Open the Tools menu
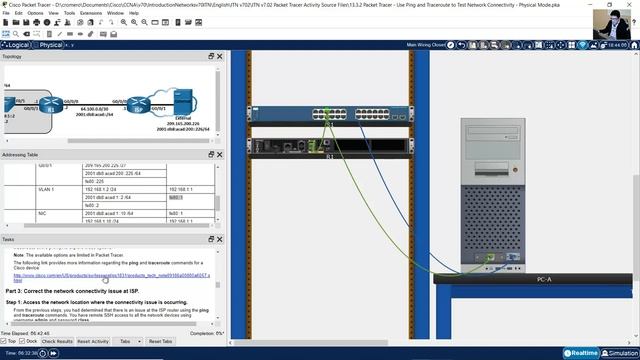 [69, 13]
